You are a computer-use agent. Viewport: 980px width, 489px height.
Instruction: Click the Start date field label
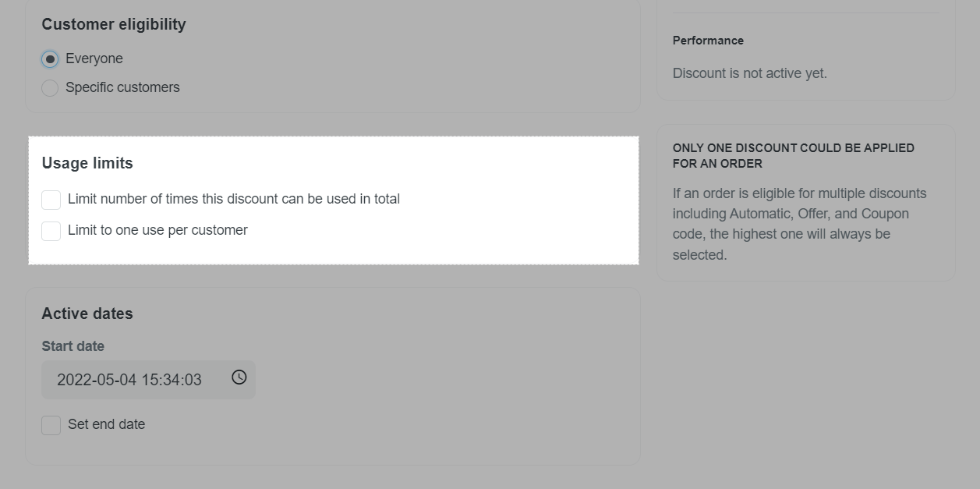click(x=73, y=346)
